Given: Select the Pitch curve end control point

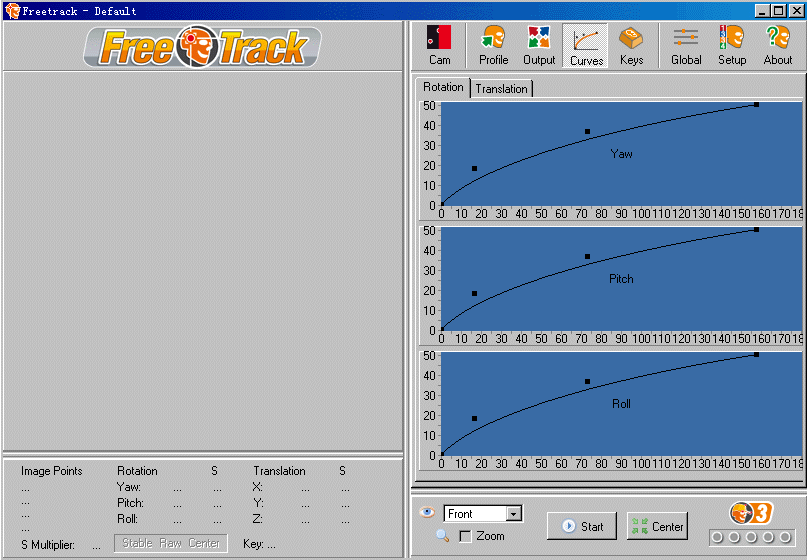Looking at the screenshot, I should point(756,230).
